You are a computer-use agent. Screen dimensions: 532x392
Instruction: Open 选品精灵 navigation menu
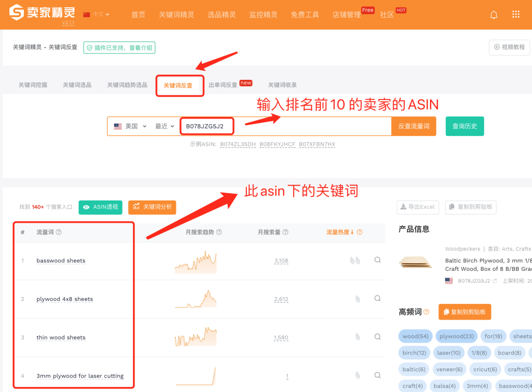click(x=222, y=15)
